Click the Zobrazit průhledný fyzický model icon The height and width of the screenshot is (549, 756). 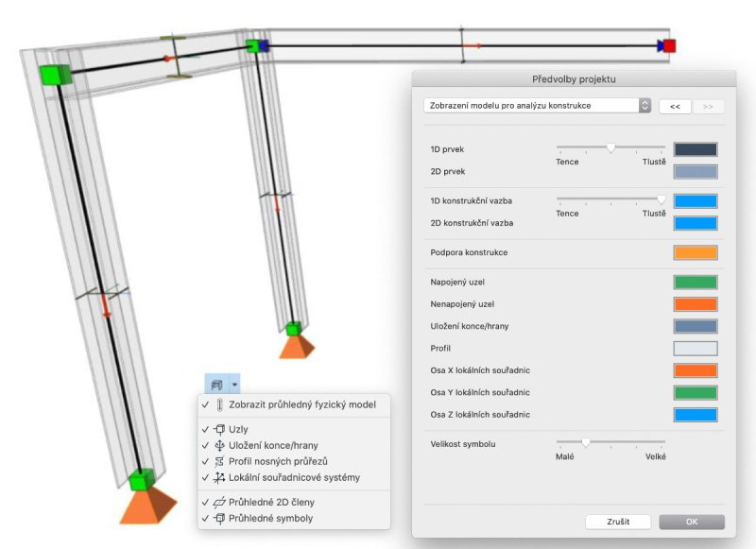tap(220, 404)
